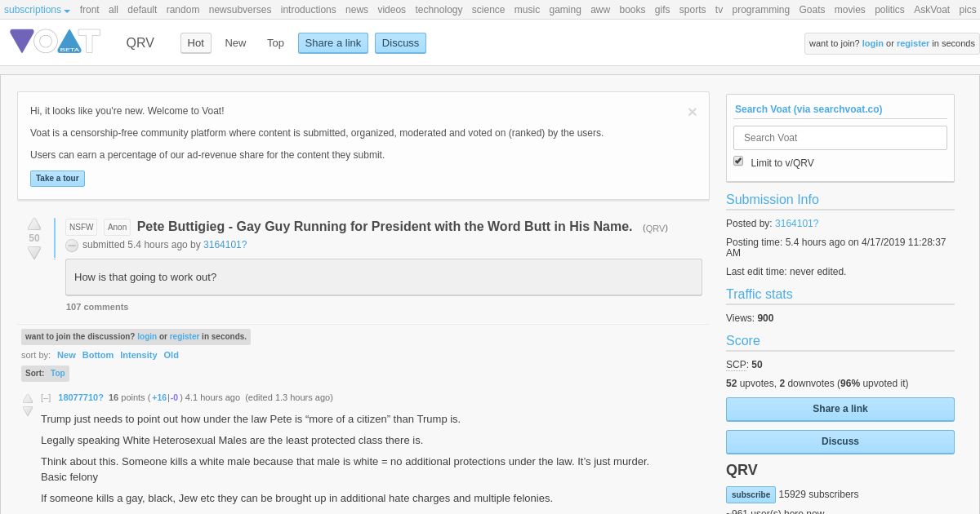Click the login link in the discussion prompt
This screenshot has width=980, height=514.
coord(147,337)
